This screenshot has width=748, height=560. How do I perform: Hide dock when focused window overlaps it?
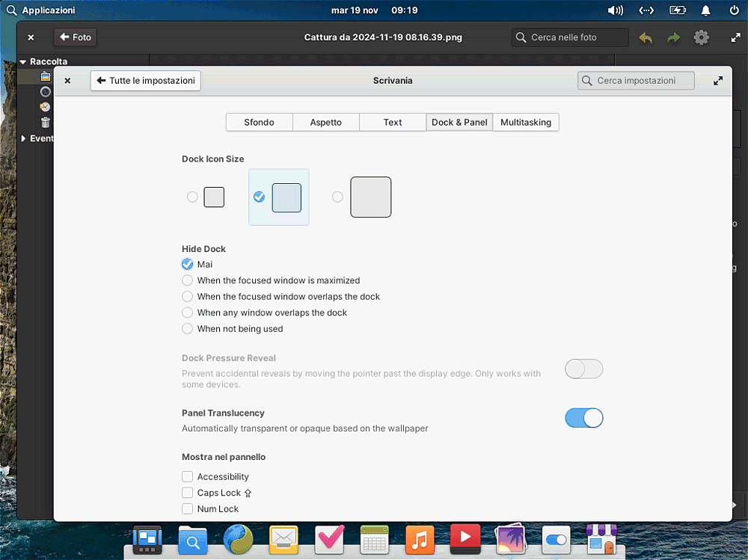pyautogui.click(x=281, y=297)
